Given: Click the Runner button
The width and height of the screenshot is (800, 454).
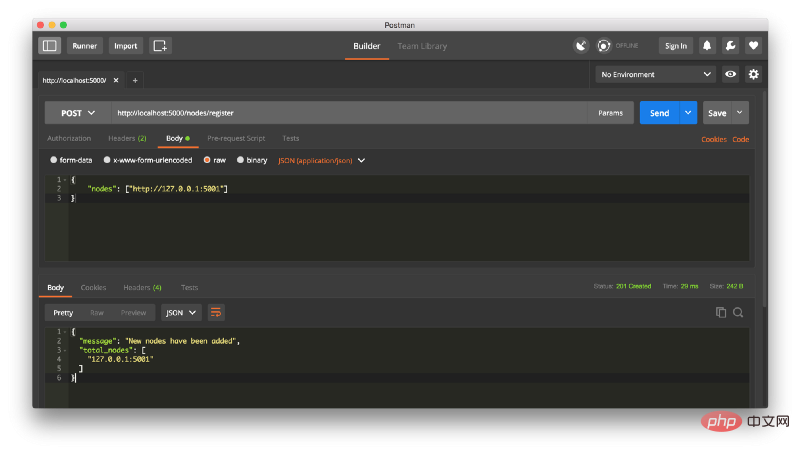Looking at the screenshot, I should click(85, 45).
